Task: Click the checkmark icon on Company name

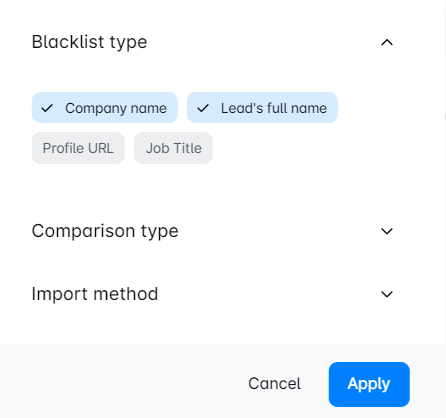Action: pos(47,108)
